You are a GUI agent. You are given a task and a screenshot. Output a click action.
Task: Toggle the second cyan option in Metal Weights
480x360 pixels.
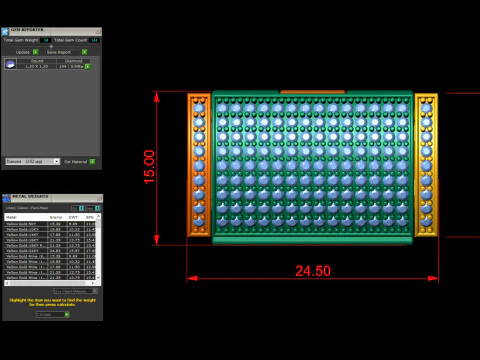click(97, 208)
